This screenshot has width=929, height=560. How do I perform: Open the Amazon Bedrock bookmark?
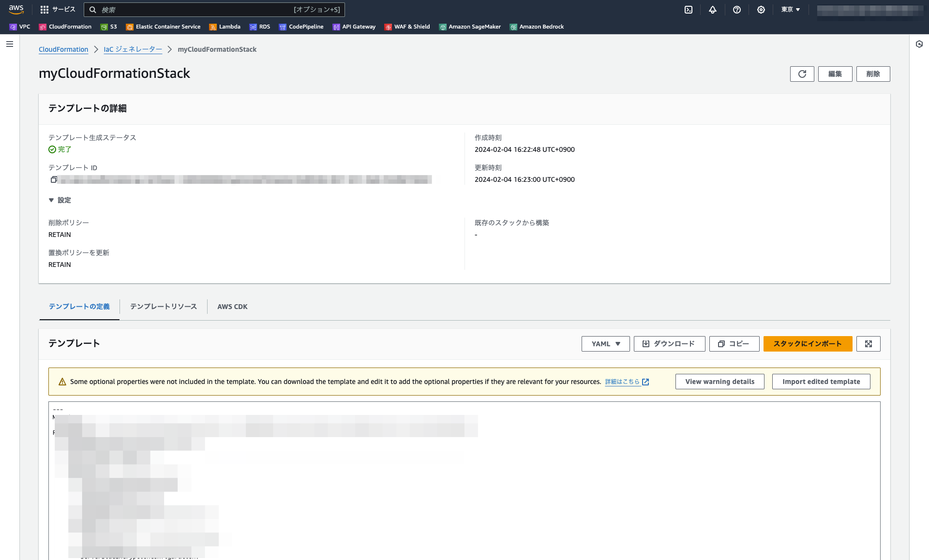click(537, 27)
